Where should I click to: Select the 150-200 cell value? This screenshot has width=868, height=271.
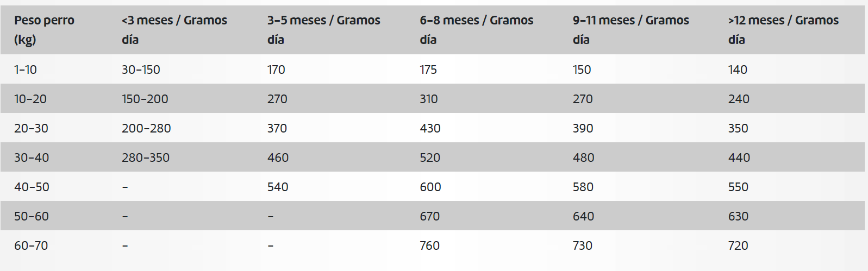145,99
